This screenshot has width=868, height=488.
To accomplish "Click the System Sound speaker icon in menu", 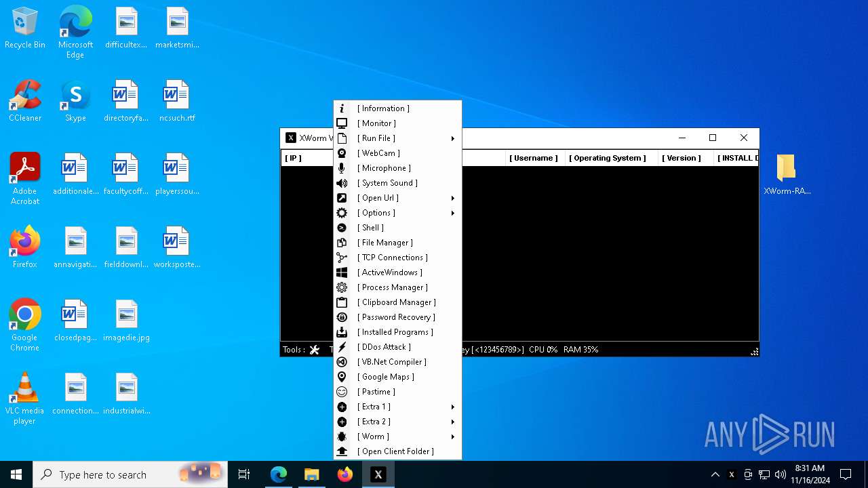I will 342,183.
